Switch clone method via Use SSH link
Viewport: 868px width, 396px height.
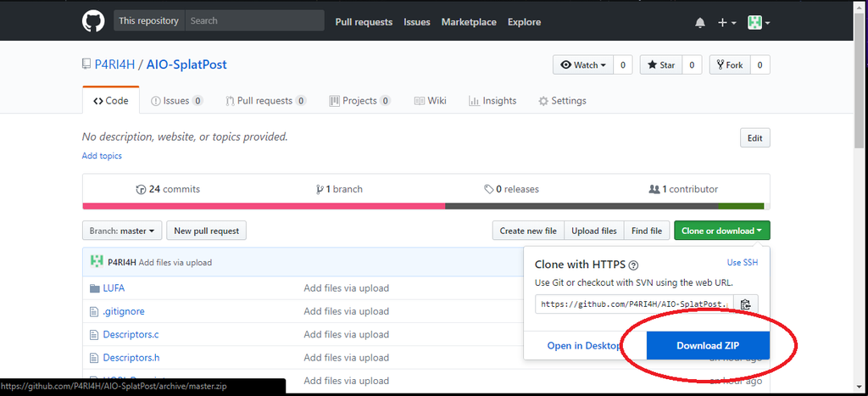pyautogui.click(x=742, y=263)
